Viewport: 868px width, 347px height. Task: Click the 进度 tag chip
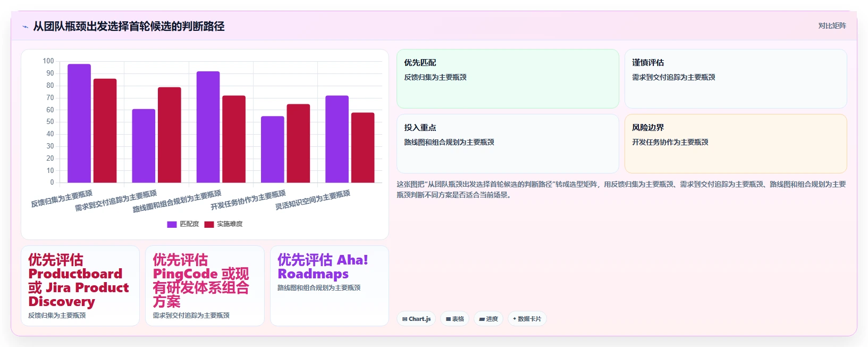[x=488, y=319]
